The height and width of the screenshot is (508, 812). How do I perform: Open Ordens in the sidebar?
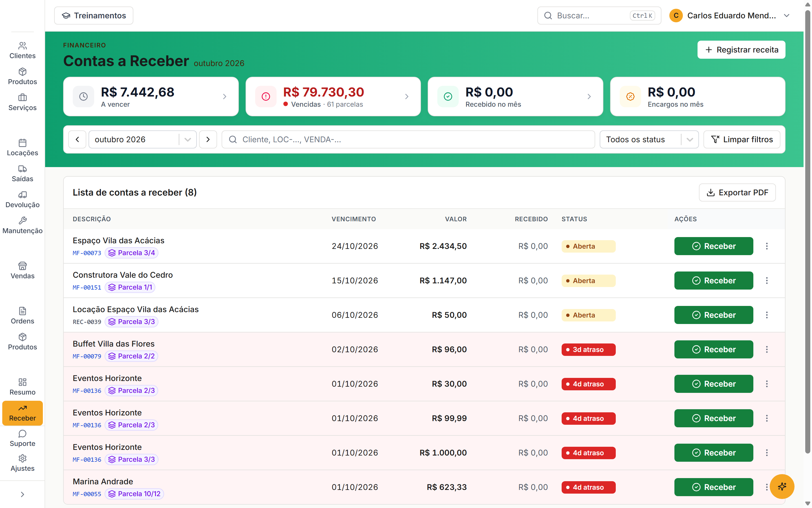[23, 316]
